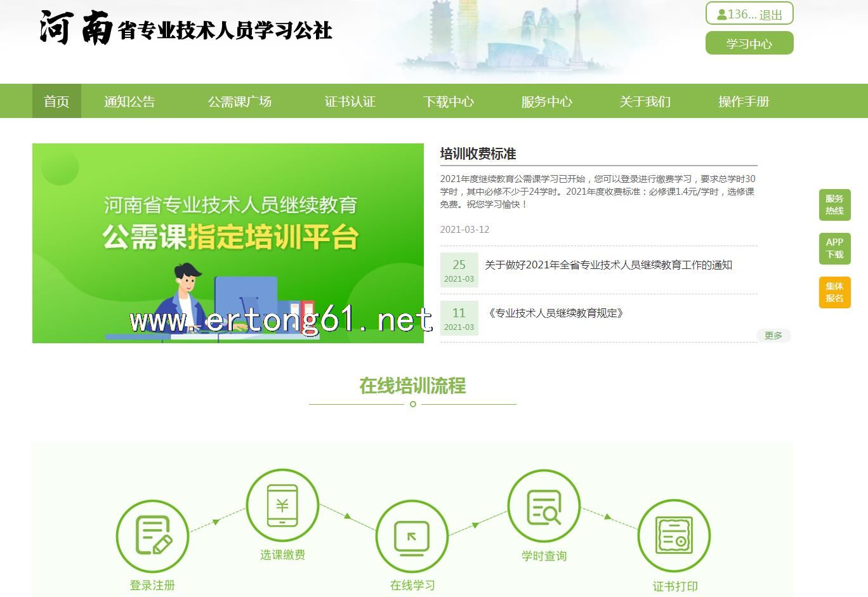
Task: Go to 公需课广场 in navigation
Action: click(x=240, y=102)
